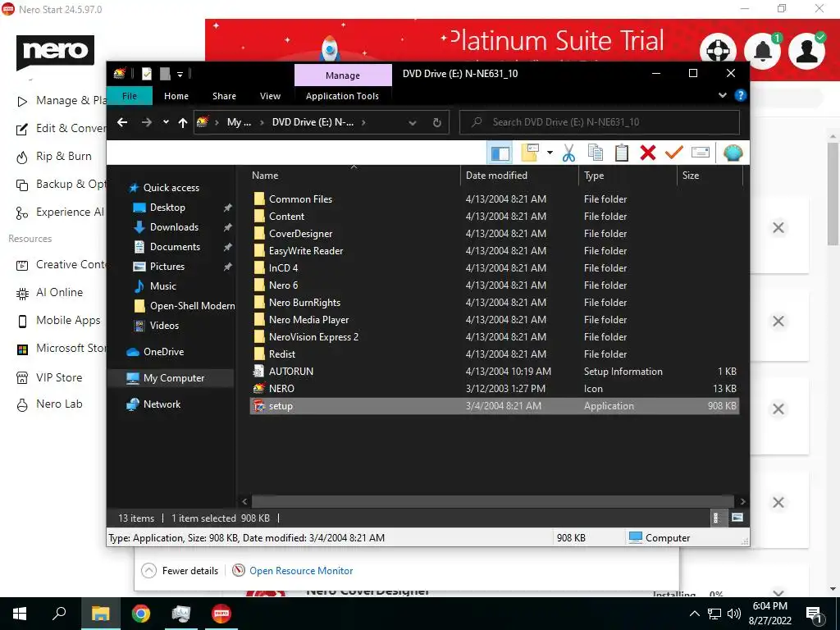Open Quick access in the navigation pane
The width and height of the screenshot is (840, 630).
[x=171, y=188]
